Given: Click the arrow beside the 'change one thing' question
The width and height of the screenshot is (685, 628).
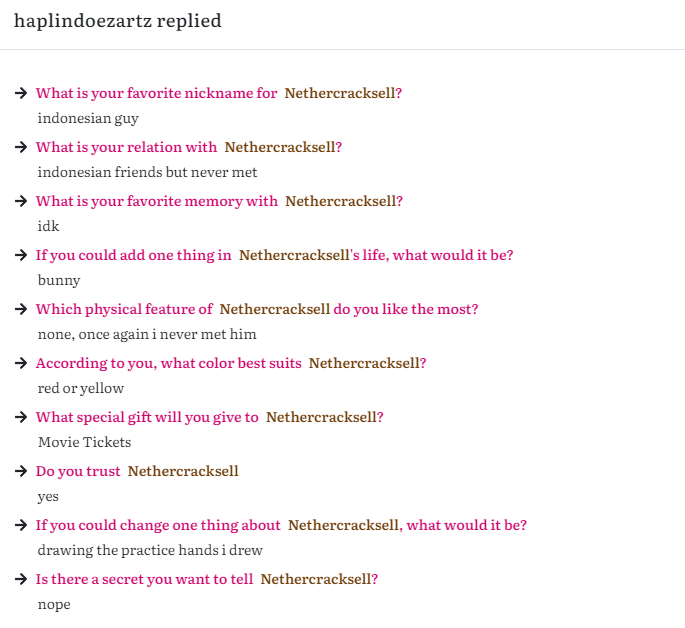Looking at the screenshot, I should [21, 525].
